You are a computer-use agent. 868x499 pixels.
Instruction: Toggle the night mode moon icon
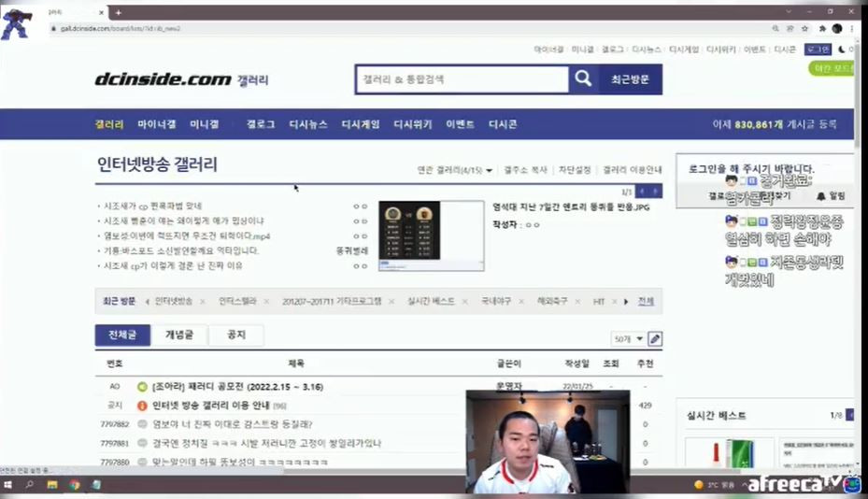[x=842, y=50]
